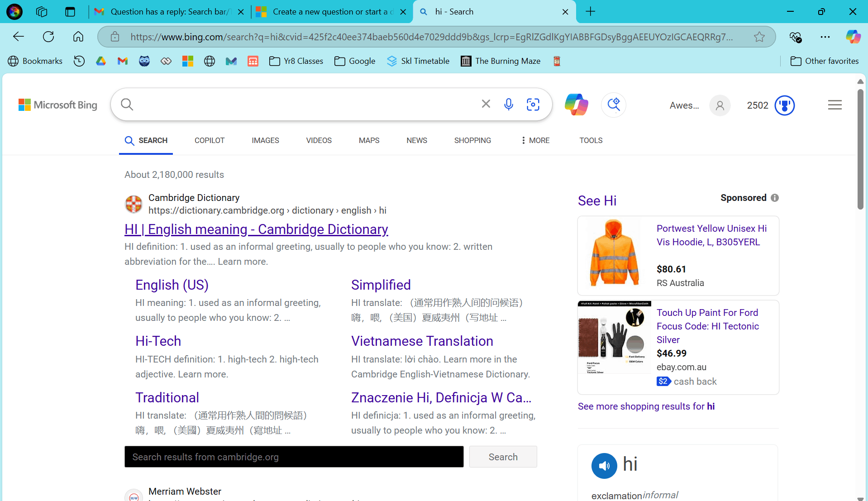
Task: Expand the MORE search categories menu
Action: tap(535, 140)
